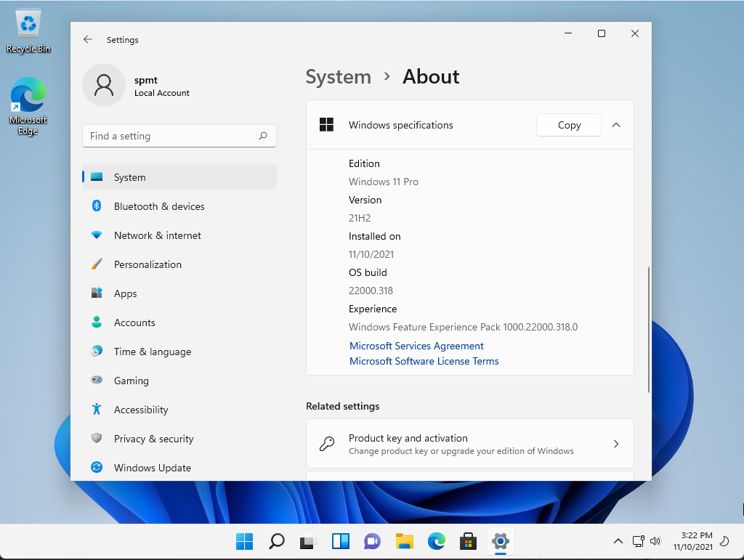Open the Windows Update sync icon
Image resolution: width=744 pixels, height=560 pixels.
(x=97, y=468)
